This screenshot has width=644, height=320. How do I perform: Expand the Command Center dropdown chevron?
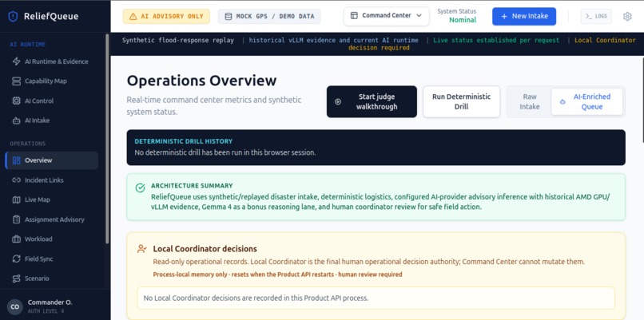tap(419, 16)
